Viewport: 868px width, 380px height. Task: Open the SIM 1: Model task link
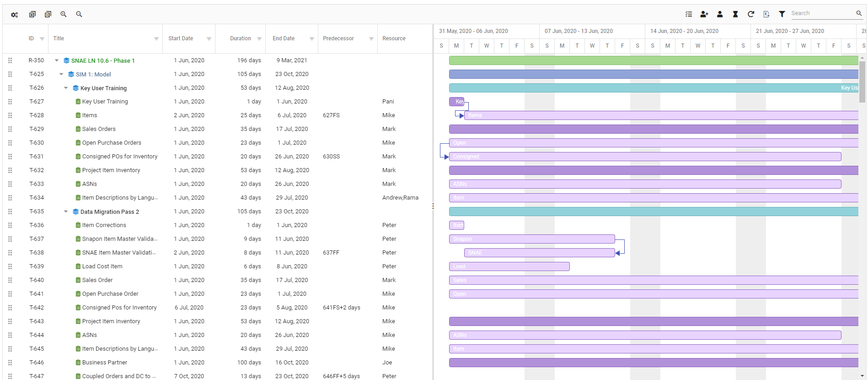(x=93, y=74)
